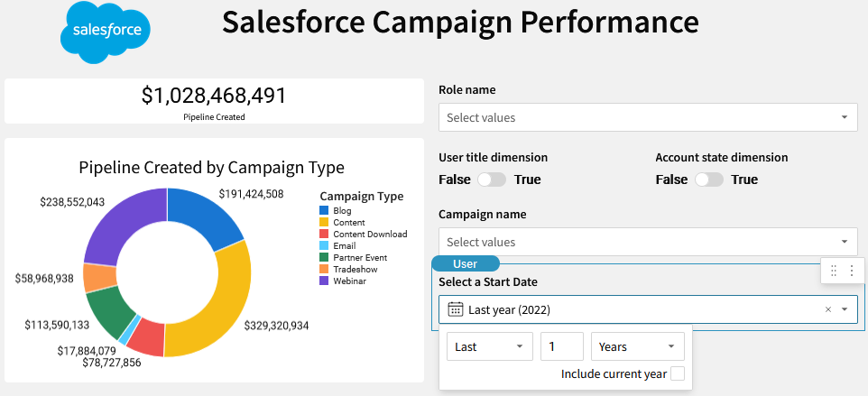Open the Last period dropdown
Screen dimensions: 868x396
click(489, 346)
